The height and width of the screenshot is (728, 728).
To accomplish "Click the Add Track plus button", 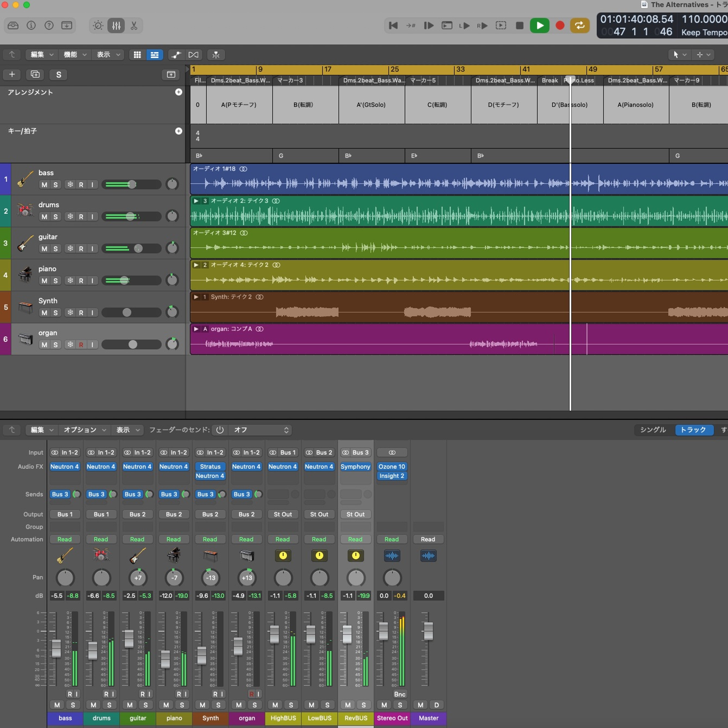I will (12, 74).
